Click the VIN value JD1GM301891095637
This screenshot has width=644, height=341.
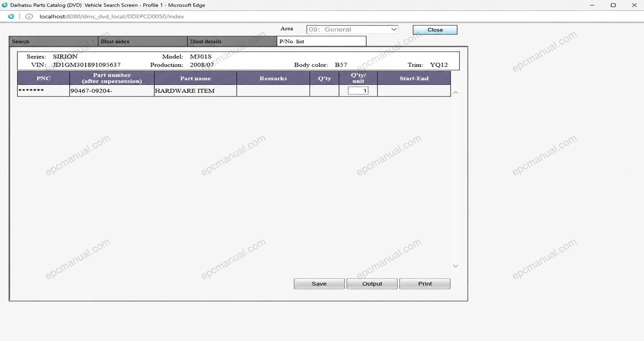tap(87, 65)
